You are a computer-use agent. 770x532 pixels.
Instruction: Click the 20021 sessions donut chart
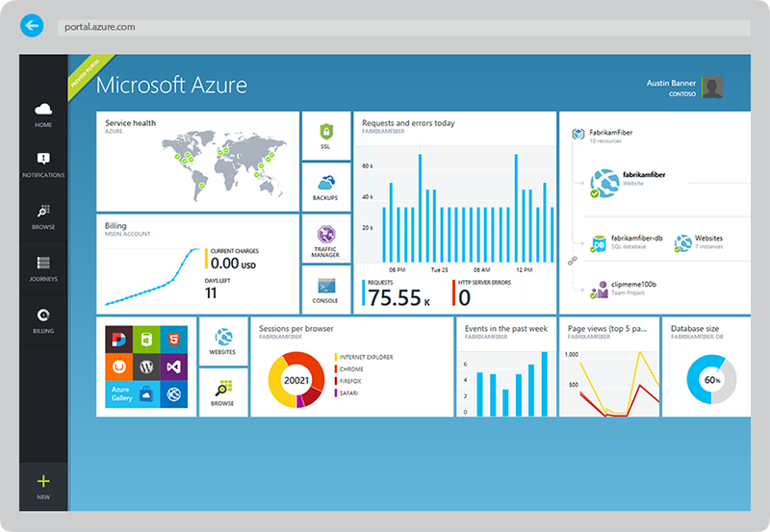(296, 380)
